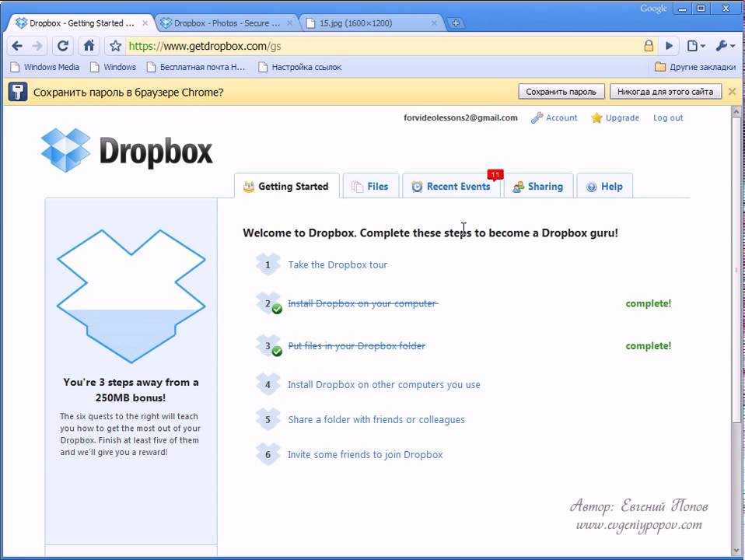Screen dimensions: 745x560
Task: Click the padlock security icon in address bar
Action: 649,46
